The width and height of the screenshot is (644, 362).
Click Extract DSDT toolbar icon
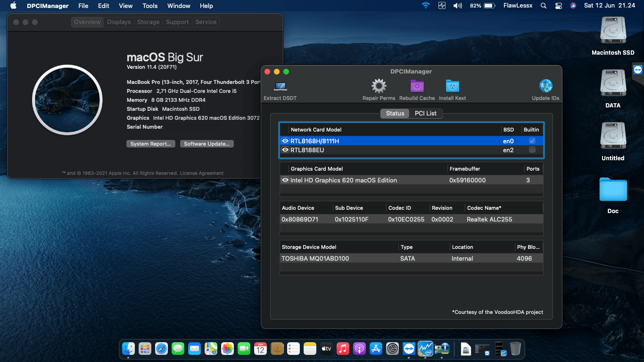(280, 86)
